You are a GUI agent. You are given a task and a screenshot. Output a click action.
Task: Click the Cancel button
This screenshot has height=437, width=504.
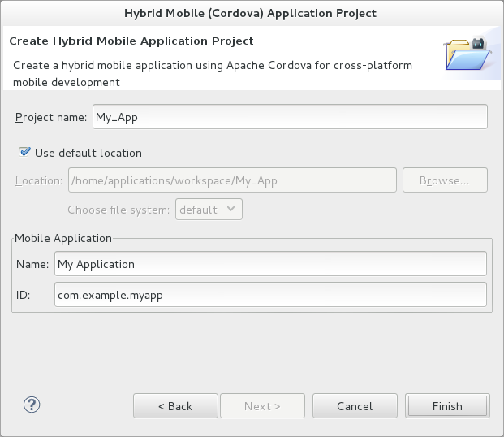[355, 406]
